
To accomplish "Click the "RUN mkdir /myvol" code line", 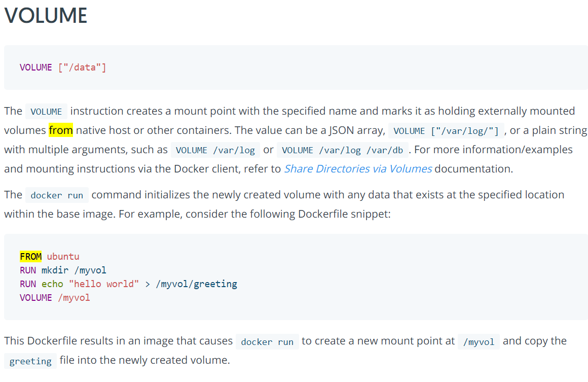I will point(63,270).
